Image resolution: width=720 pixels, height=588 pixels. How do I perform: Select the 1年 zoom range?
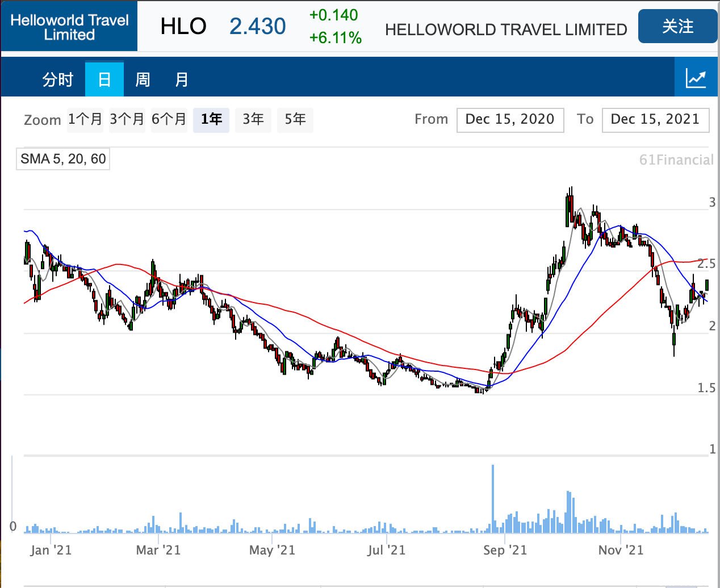pos(211,120)
